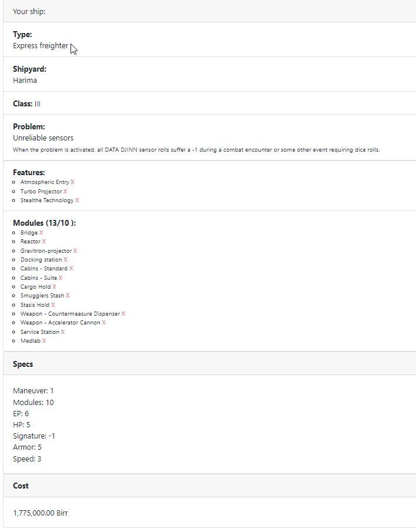Click the X beside Bridge module

pos(41,233)
